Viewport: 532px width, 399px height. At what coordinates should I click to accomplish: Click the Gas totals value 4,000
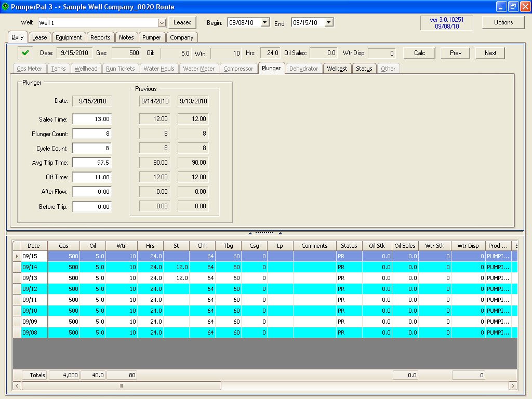pyautogui.click(x=64, y=375)
